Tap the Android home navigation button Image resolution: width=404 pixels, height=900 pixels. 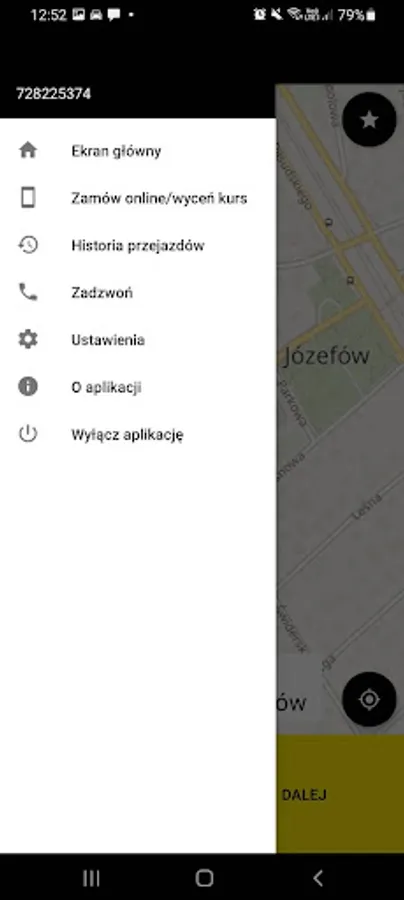click(204, 877)
